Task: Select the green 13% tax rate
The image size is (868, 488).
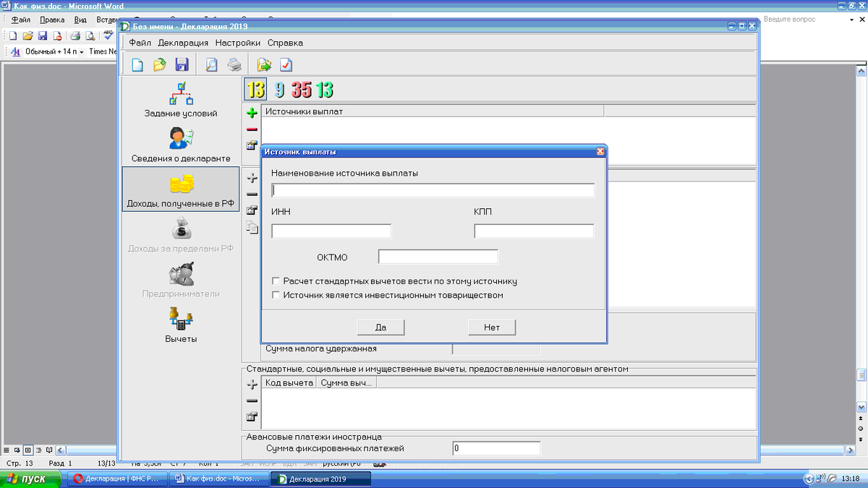Action: (x=325, y=90)
